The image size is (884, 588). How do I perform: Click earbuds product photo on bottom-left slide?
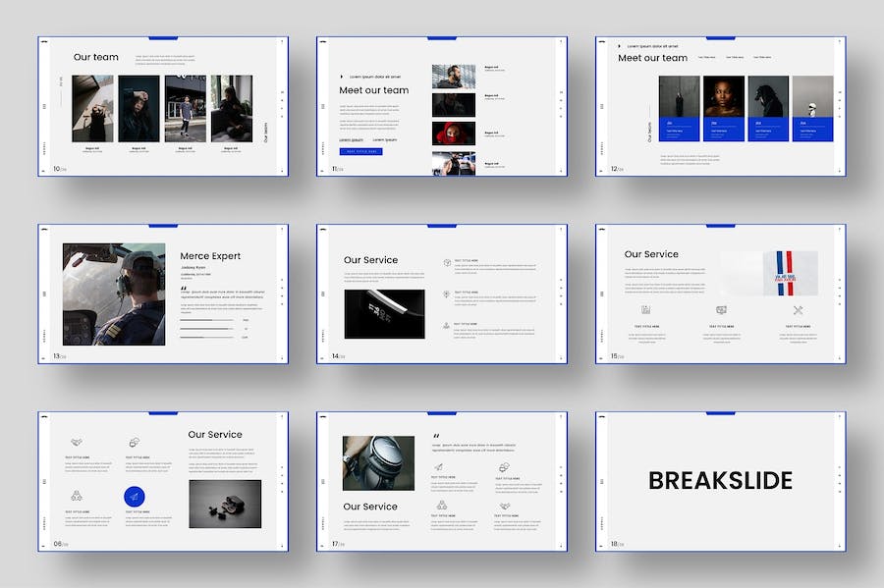[225, 504]
